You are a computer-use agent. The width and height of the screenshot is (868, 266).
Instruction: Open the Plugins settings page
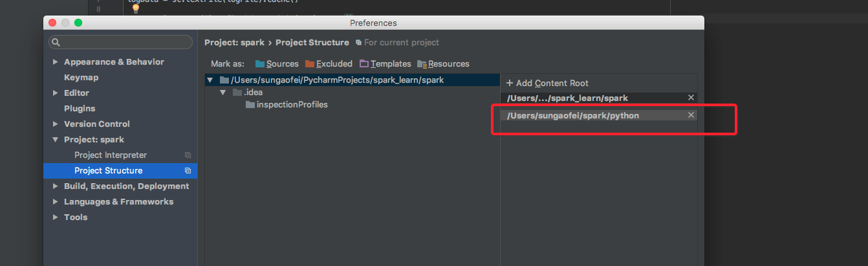click(x=80, y=109)
